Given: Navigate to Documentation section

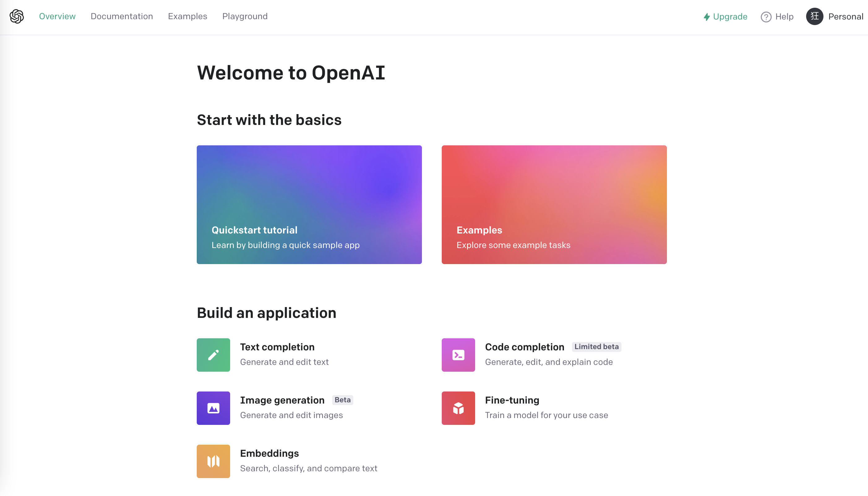Looking at the screenshot, I should (122, 16).
